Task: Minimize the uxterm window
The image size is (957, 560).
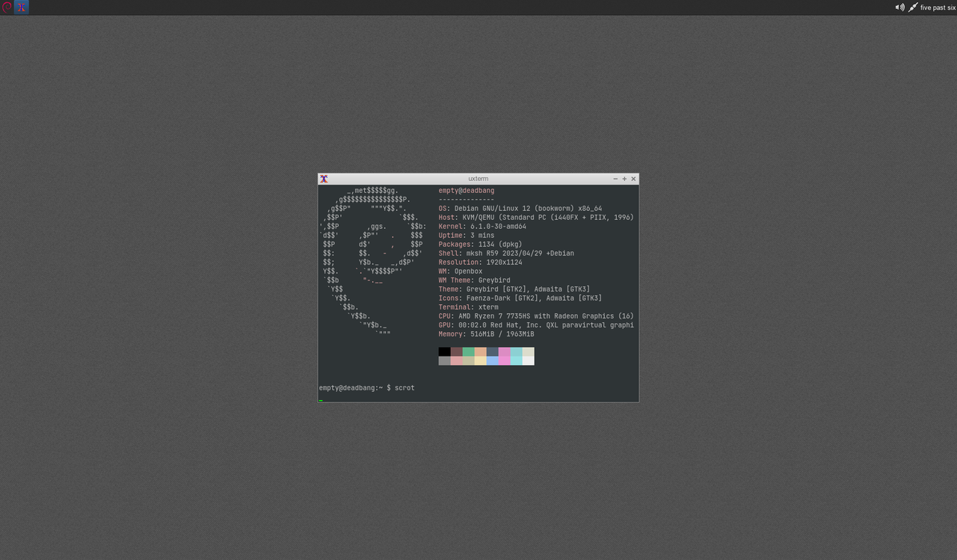Action: pos(615,179)
